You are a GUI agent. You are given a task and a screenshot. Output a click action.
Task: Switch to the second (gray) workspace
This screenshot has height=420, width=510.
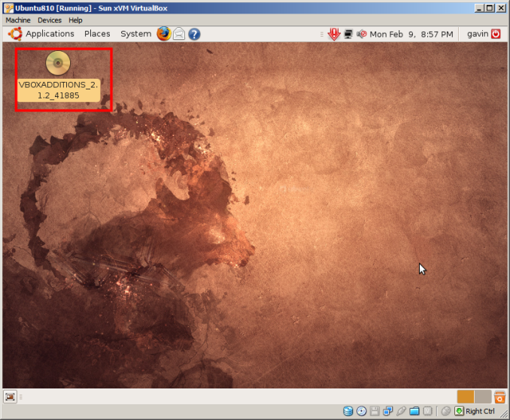483,397
